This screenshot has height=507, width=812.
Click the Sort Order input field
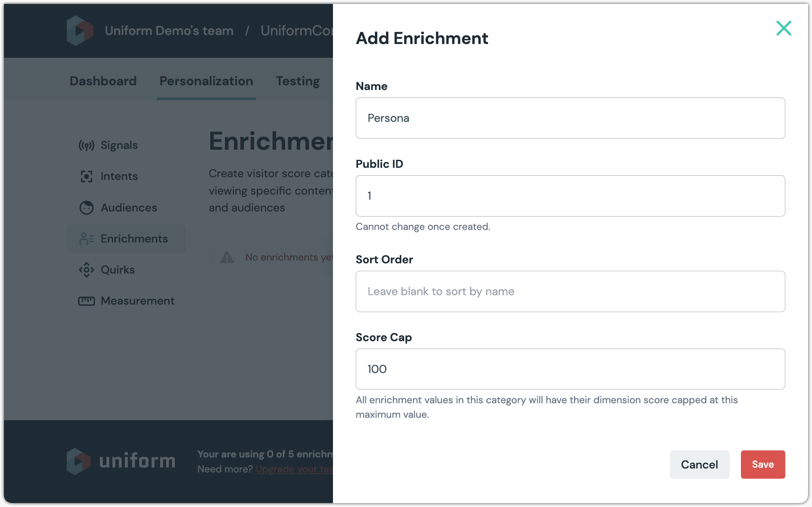pyautogui.click(x=569, y=291)
